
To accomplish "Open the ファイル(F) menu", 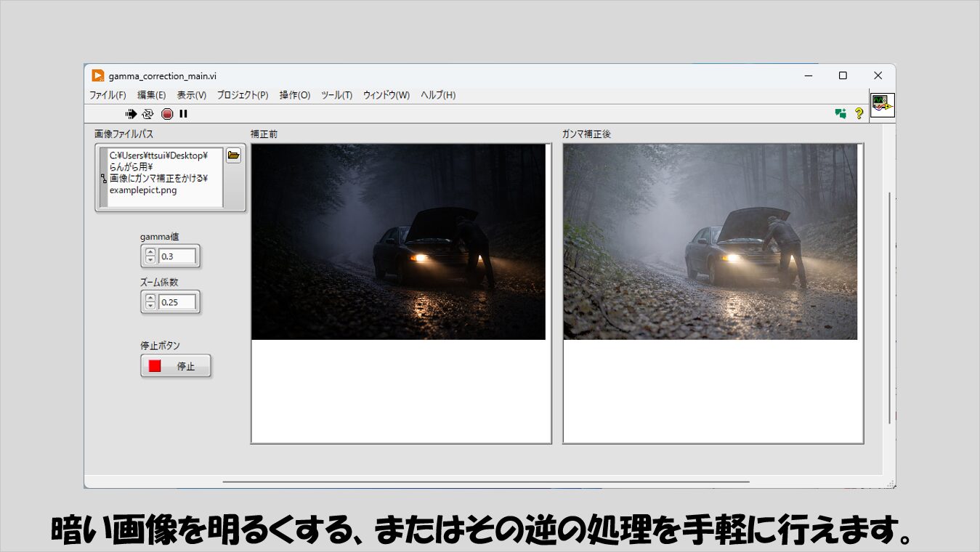I will point(108,95).
